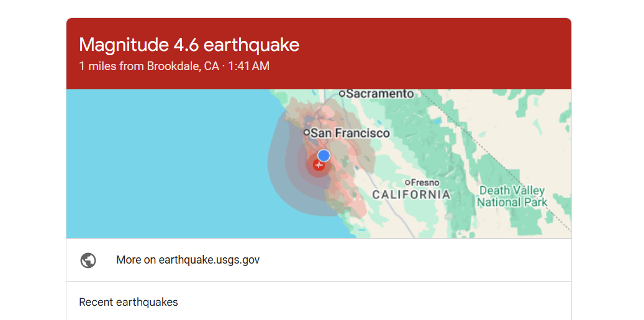Viewport: 644px width, 320px height.
Task: Click the Magnitude 4.6 earthquake title
Action: [189, 45]
